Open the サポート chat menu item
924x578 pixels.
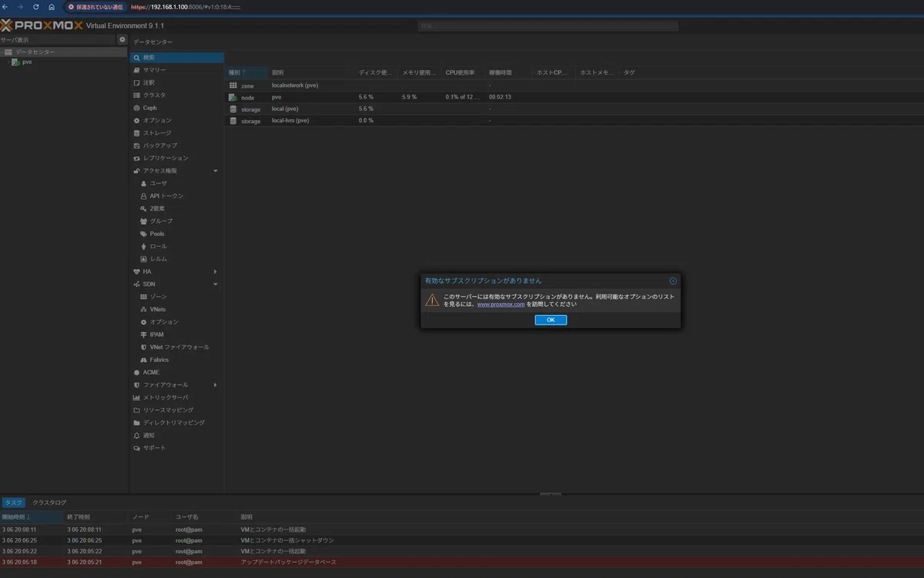click(177, 448)
